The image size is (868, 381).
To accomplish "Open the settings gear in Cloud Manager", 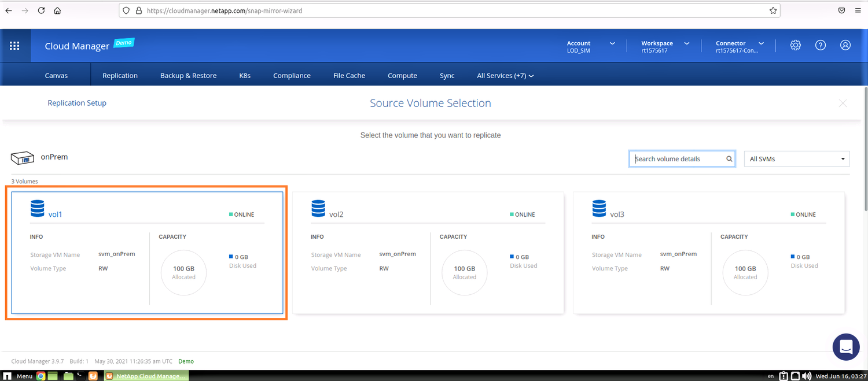I will pos(796,45).
